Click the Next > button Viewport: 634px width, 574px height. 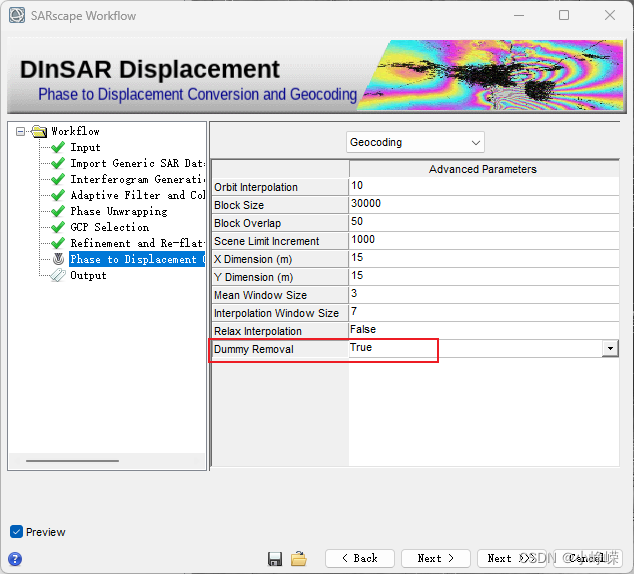(435, 558)
